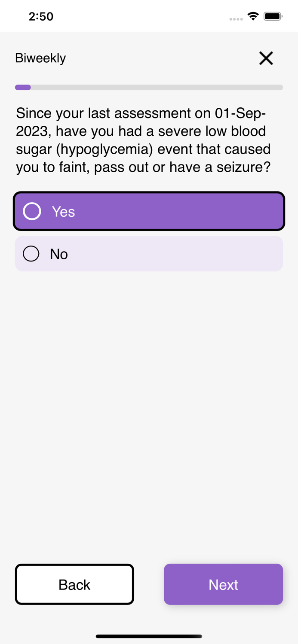Tap the home indicator bar at bottom
298x644 pixels.
click(x=149, y=636)
